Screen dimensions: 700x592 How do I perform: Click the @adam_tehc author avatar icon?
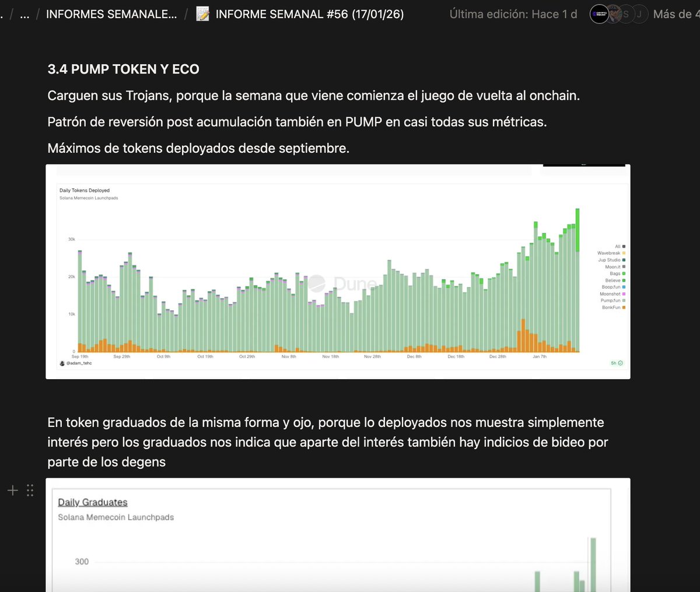coord(62,363)
